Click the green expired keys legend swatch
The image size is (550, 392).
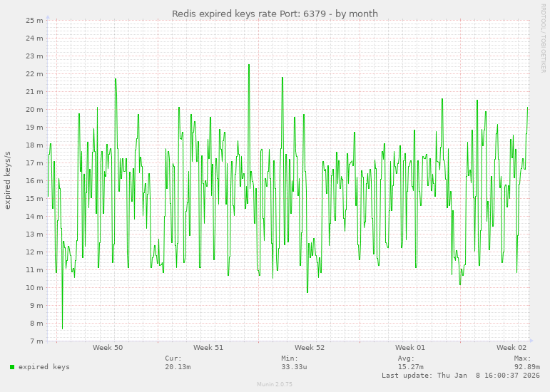coord(12,367)
